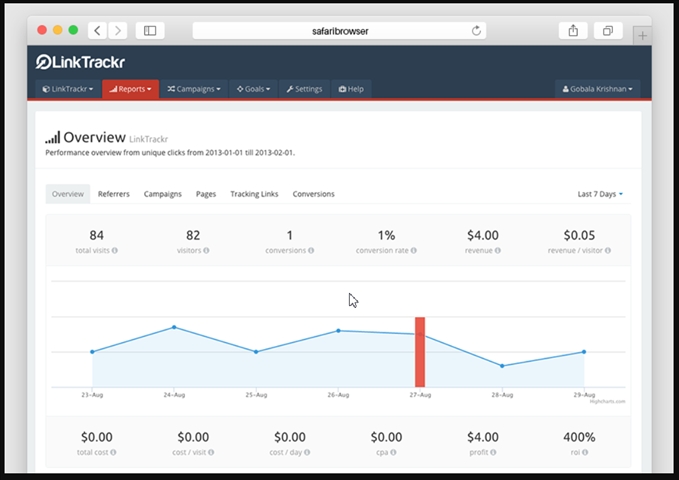
Task: Click the browser back arrow
Action: coord(98,31)
